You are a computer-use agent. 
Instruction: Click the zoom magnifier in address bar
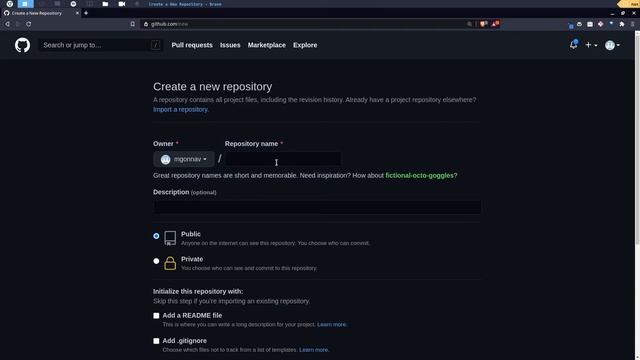point(469,24)
